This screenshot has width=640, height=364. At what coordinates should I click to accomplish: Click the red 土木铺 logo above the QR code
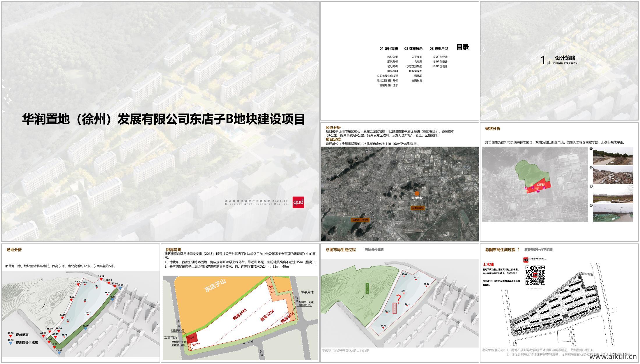(x=526, y=260)
